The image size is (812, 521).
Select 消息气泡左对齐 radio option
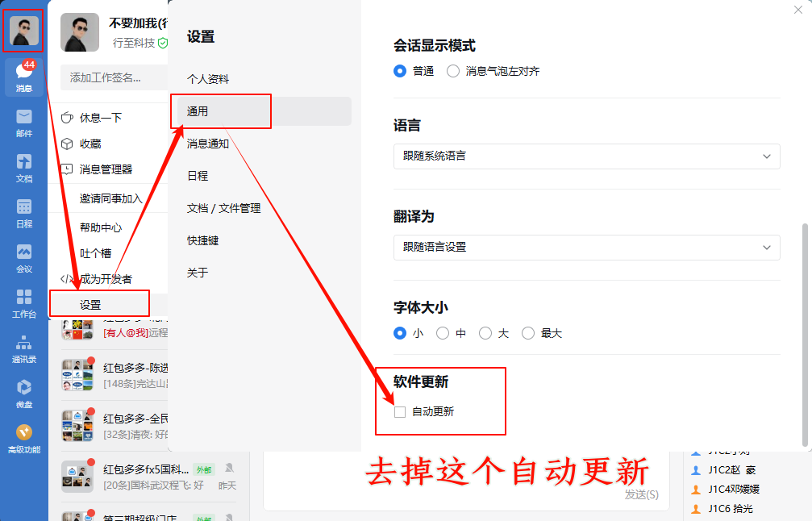453,71
